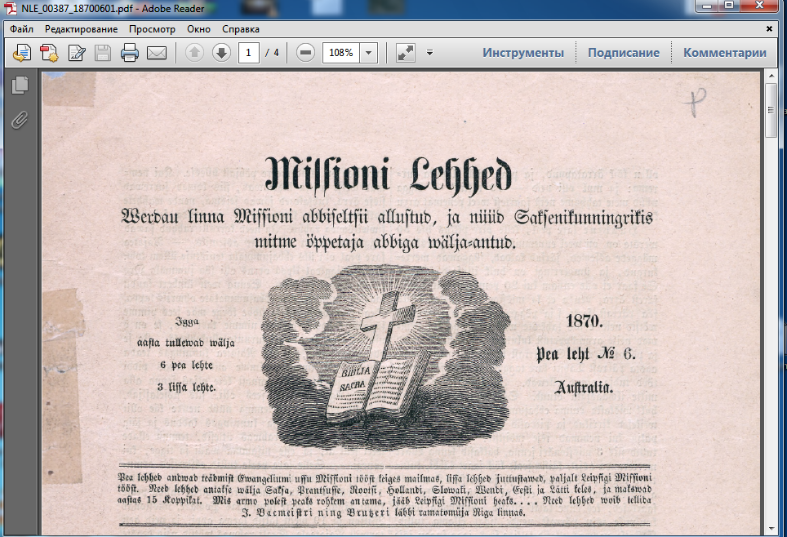Click the page number input field
Viewport: 787px width, 537px height.
248,52
